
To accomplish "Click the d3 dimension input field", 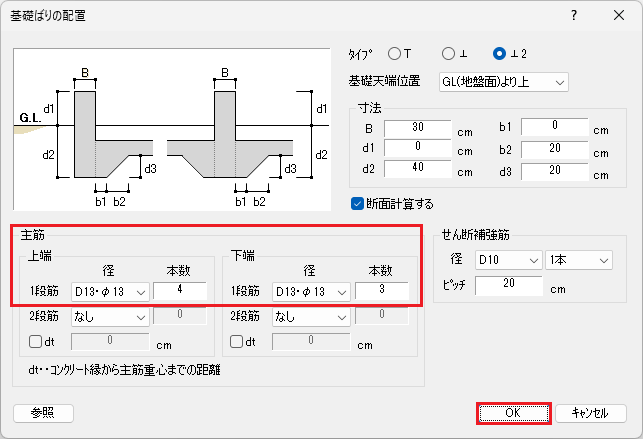I will click(555, 171).
